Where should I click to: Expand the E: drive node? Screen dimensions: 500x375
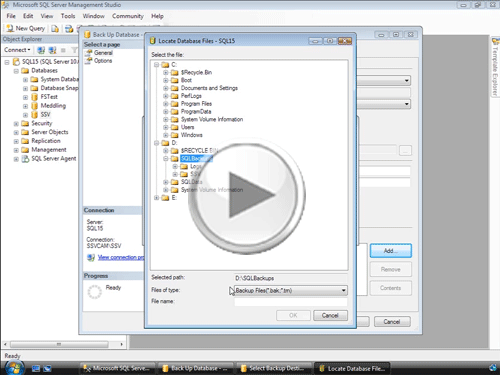coord(156,198)
